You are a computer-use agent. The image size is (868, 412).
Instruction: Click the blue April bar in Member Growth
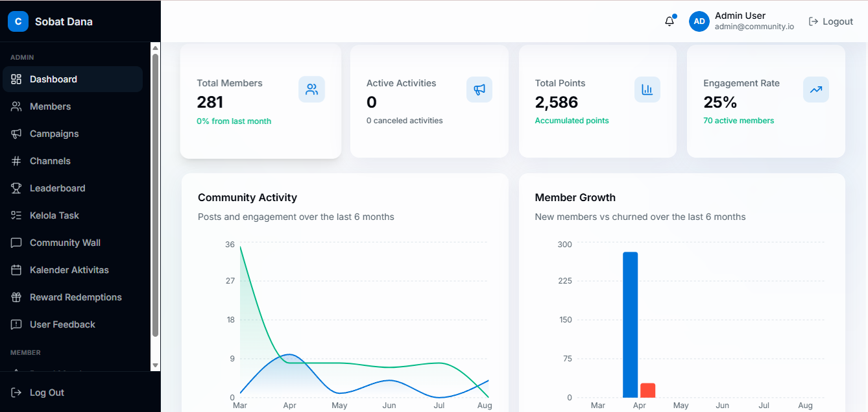tap(630, 325)
